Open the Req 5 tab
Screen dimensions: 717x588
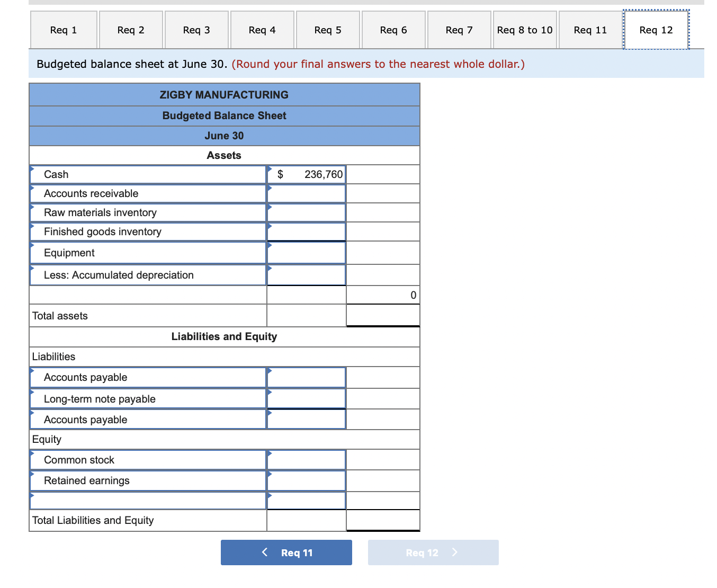pos(328,30)
